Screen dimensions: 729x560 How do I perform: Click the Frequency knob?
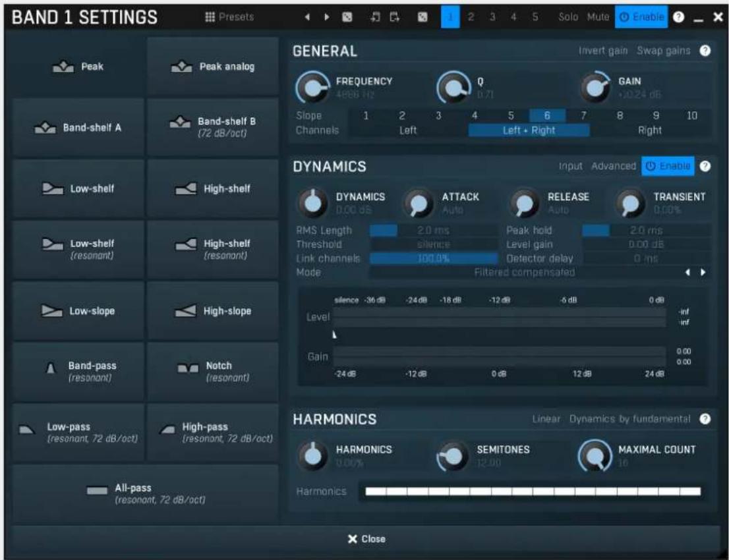(x=312, y=88)
